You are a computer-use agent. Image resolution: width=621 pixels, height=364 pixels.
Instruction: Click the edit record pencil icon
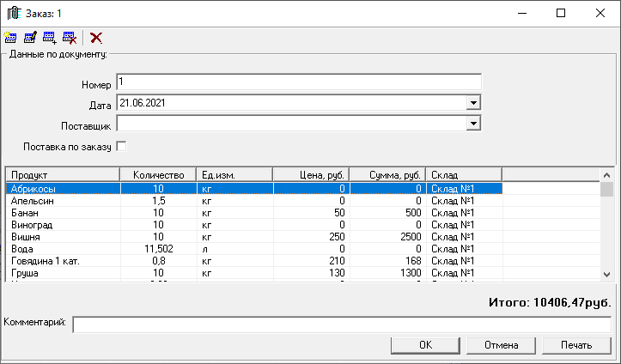point(30,37)
